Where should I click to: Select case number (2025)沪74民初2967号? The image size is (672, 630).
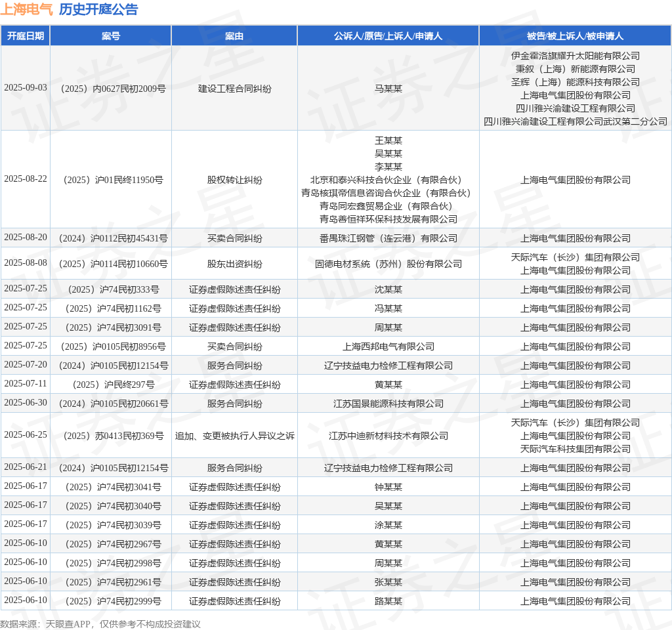tap(111, 544)
